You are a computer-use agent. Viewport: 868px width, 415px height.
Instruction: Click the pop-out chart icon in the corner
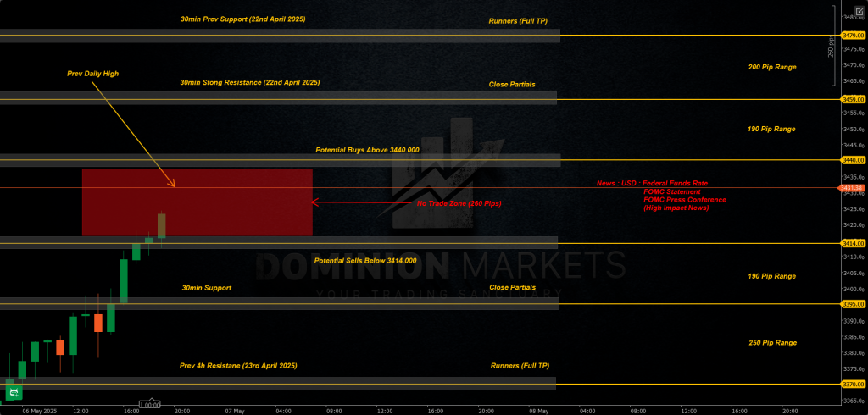coord(860,11)
